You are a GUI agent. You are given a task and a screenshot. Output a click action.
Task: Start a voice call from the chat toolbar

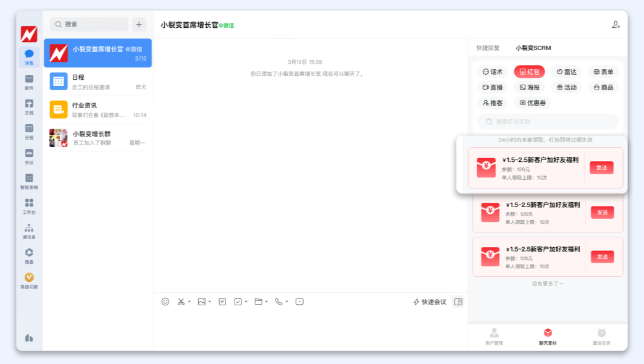tap(280, 302)
